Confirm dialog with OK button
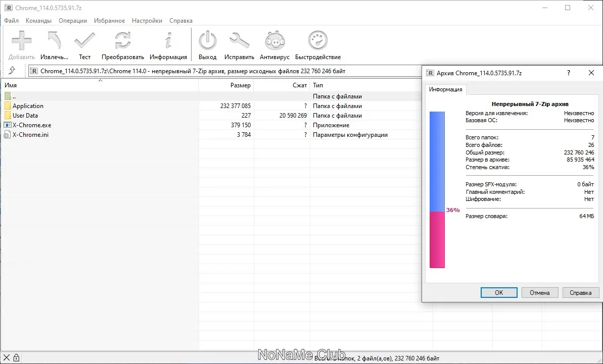This screenshot has height=364, width=603. click(498, 292)
